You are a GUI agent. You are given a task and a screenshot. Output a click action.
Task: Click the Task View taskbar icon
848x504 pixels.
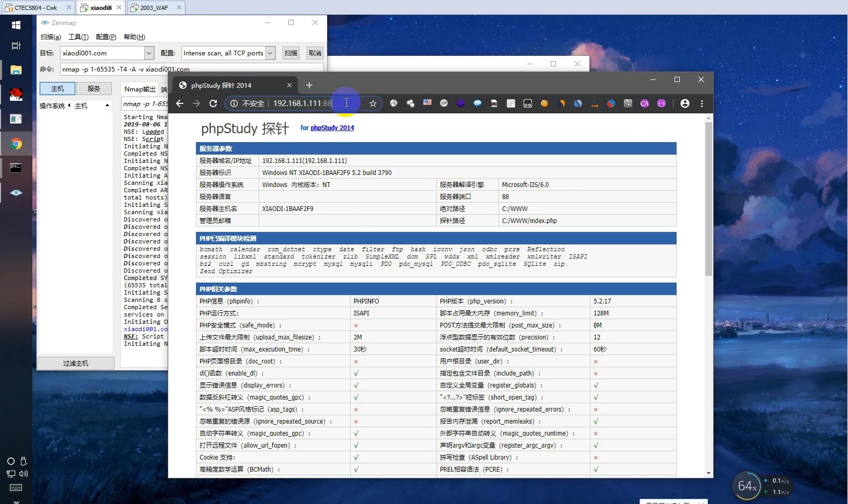pos(16,46)
